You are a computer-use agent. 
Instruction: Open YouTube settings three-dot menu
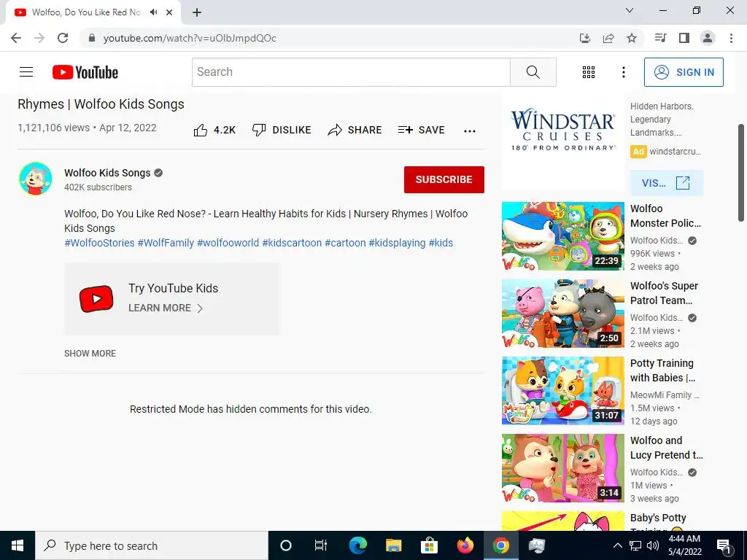click(623, 72)
